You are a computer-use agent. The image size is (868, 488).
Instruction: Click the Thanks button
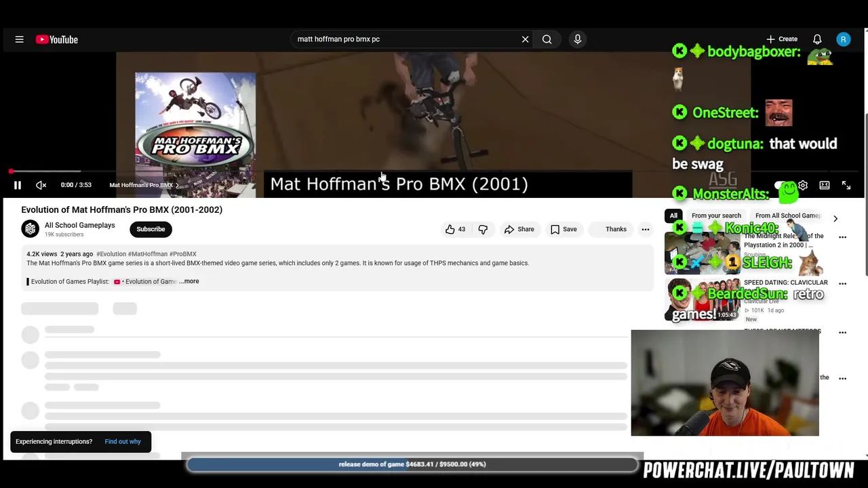(610, 229)
